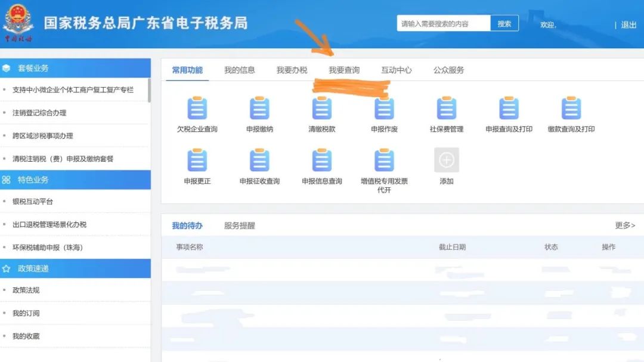Open the 更多> link in to-do panel
This screenshot has width=644, height=362.
click(625, 225)
